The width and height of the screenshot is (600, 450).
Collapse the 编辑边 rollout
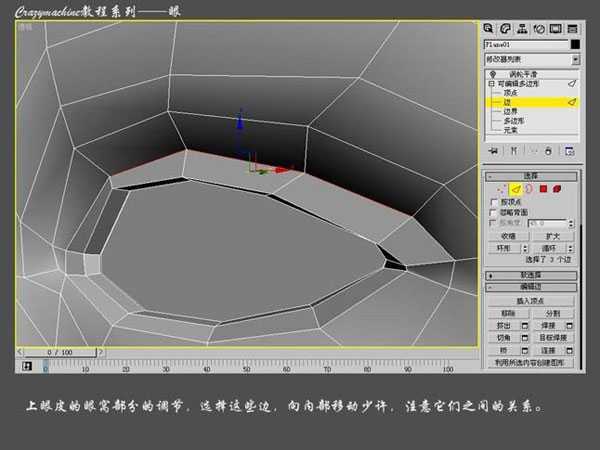point(531,287)
